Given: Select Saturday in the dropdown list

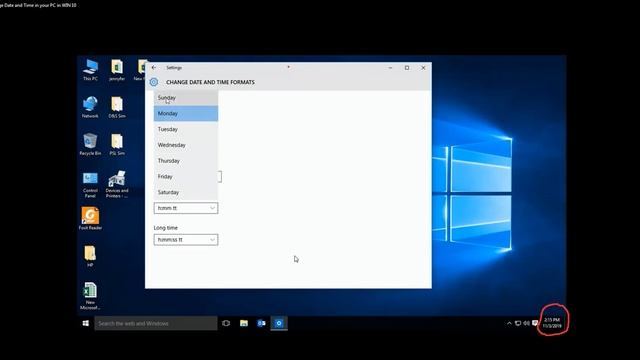Looking at the screenshot, I should tap(186, 192).
